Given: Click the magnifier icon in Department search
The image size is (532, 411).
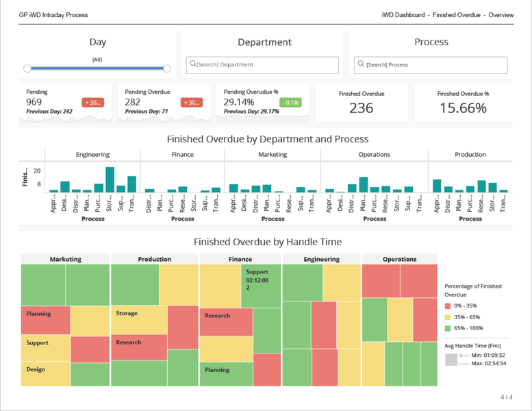Looking at the screenshot, I should [193, 64].
